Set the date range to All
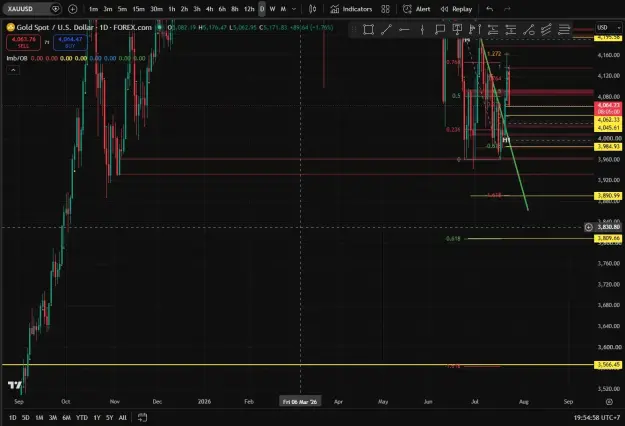 [122, 418]
